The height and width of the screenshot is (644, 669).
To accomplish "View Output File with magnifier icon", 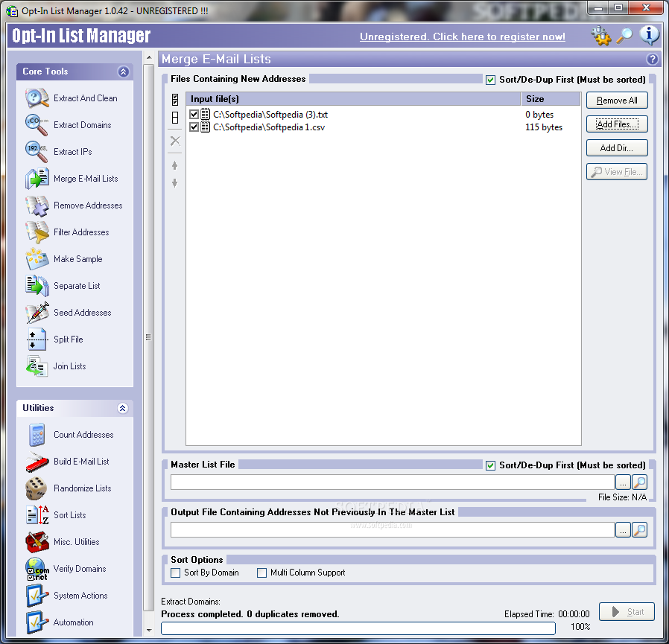I will click(x=639, y=530).
